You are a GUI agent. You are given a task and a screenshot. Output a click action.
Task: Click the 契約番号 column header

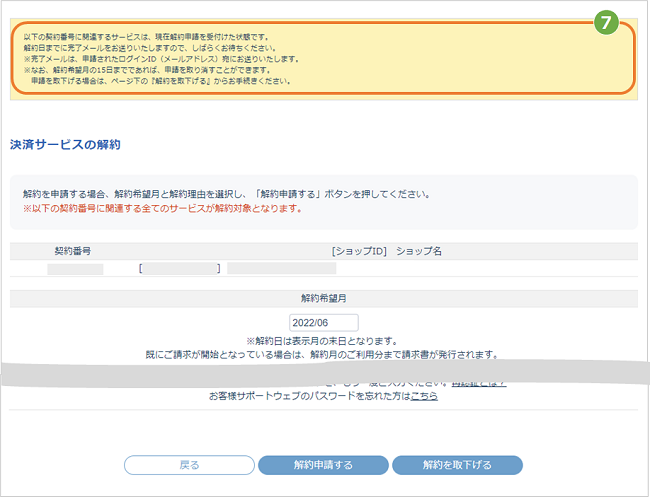point(73,251)
